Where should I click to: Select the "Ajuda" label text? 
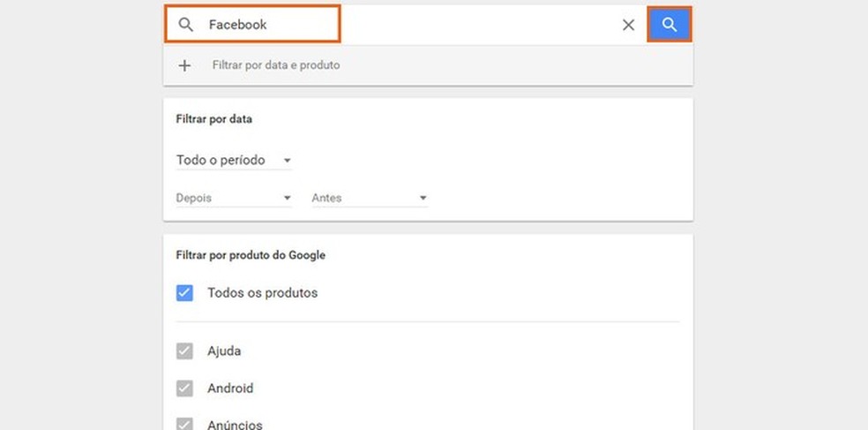[224, 351]
